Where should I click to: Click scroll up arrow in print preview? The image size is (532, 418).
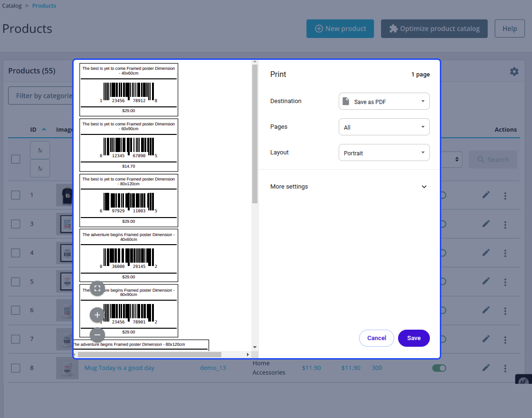[x=255, y=62]
